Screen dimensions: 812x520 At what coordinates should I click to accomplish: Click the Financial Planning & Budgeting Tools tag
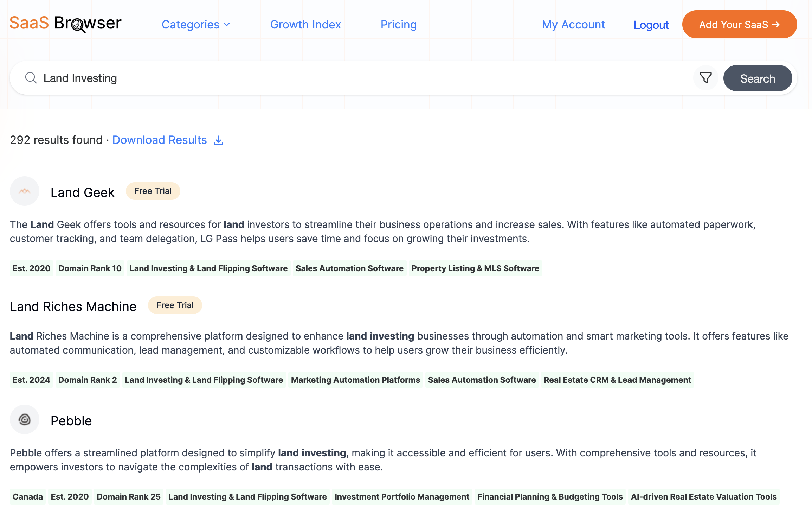coord(550,497)
